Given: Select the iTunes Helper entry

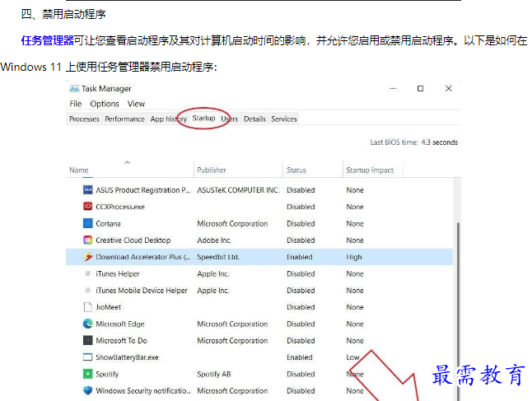Looking at the screenshot, I should click(118, 273).
